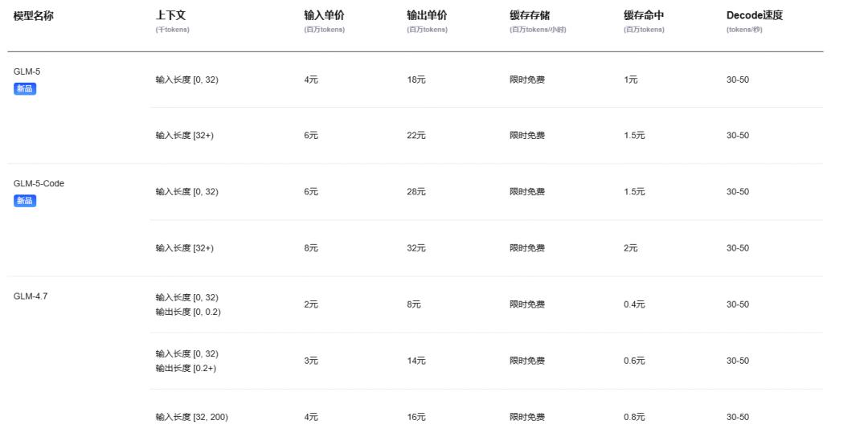Select the 模型名称 column header
Image resolution: width=868 pixels, height=445 pixels.
(34, 15)
